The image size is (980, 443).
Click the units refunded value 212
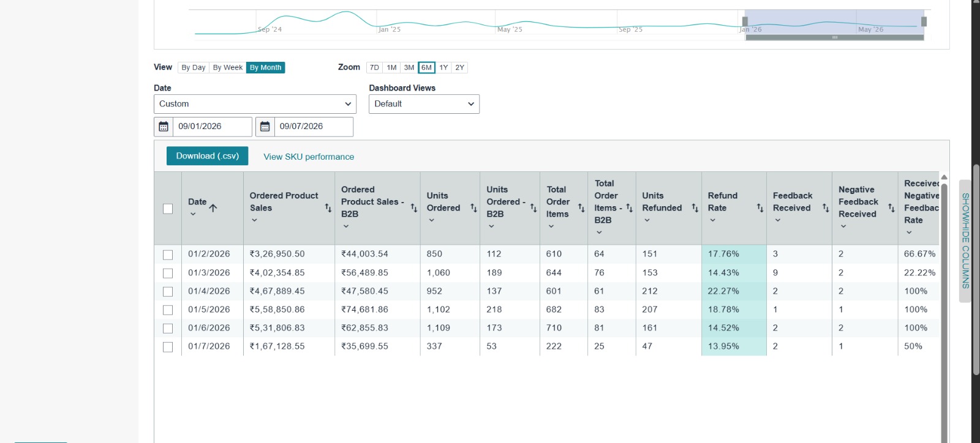[x=650, y=291]
